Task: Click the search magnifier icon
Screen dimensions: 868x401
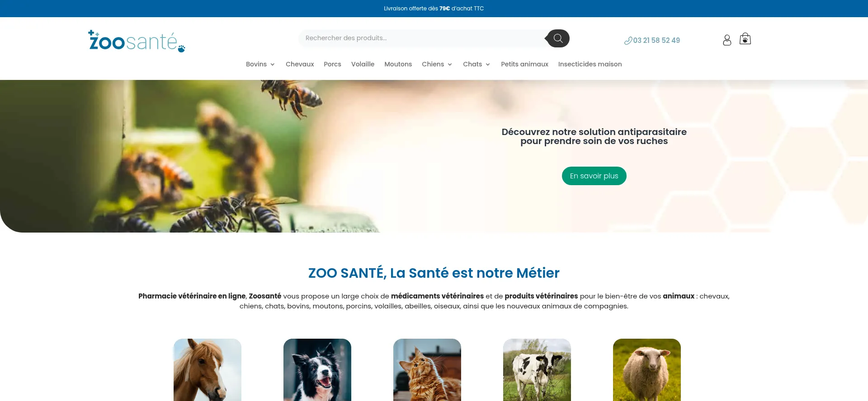Action: [558, 38]
